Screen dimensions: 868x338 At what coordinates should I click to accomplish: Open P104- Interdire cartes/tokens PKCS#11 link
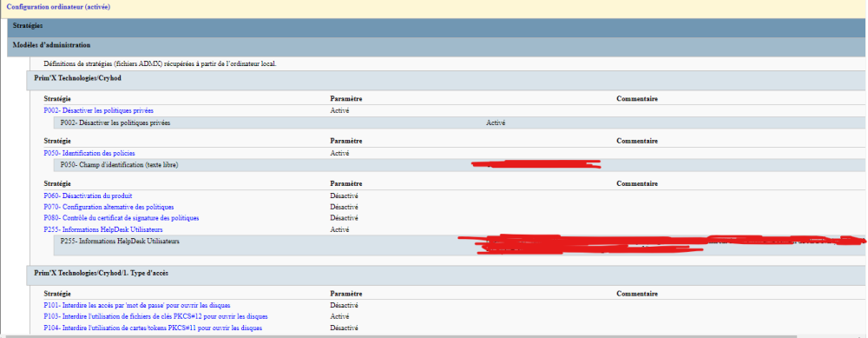point(153,328)
